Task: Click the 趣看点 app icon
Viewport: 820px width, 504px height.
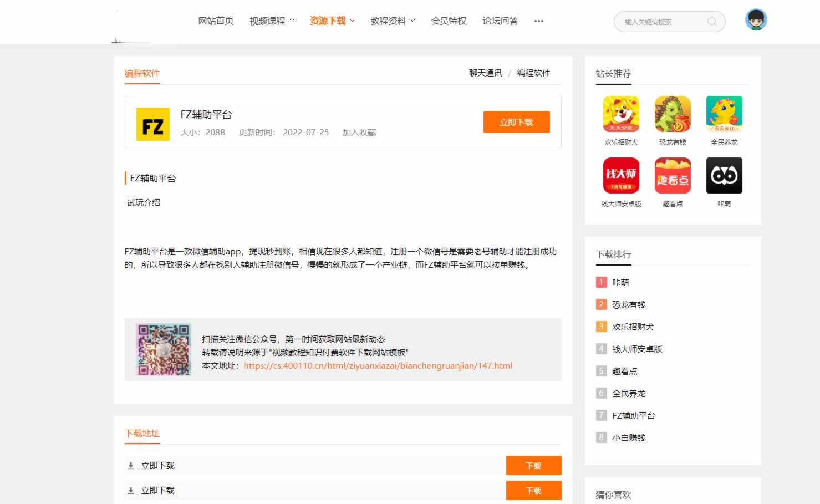Action: pyautogui.click(x=673, y=176)
